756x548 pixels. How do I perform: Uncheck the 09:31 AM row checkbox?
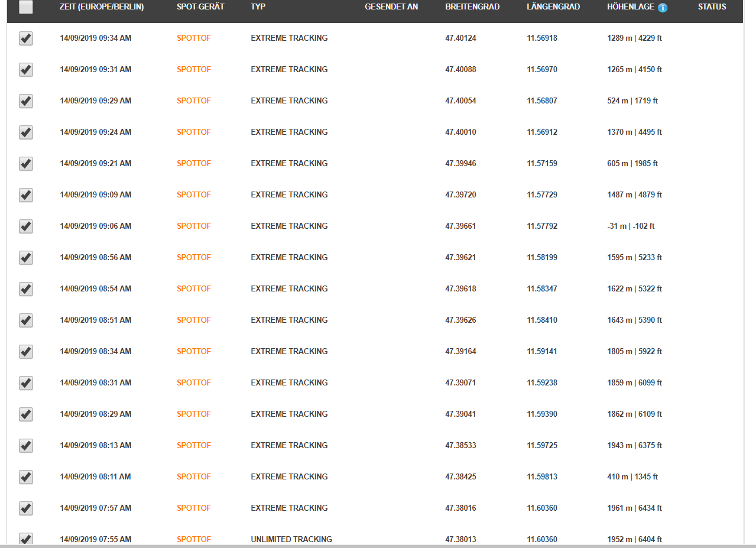(x=26, y=70)
